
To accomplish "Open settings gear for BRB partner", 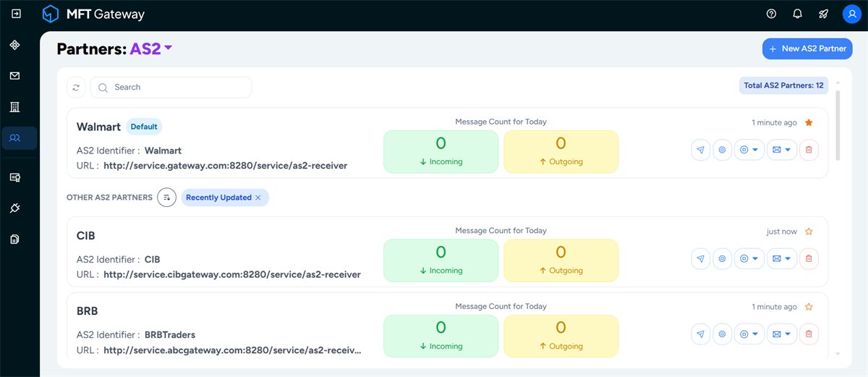I will tap(722, 334).
